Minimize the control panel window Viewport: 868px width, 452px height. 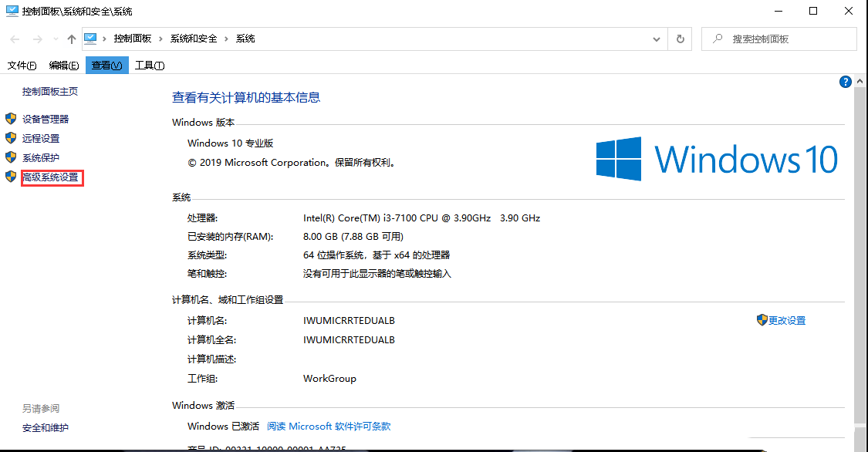pyautogui.click(x=778, y=11)
